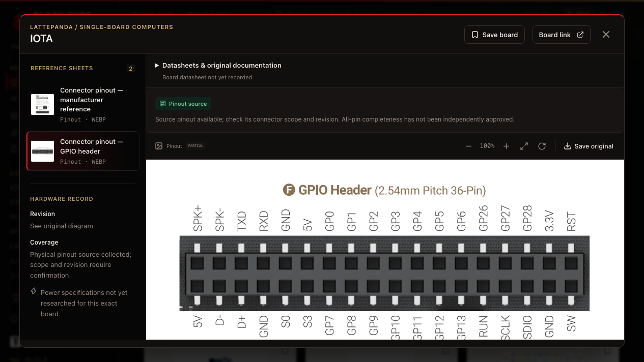The height and width of the screenshot is (362, 644).
Task: Expand pinout image to fullscreen
Action: [x=524, y=146]
